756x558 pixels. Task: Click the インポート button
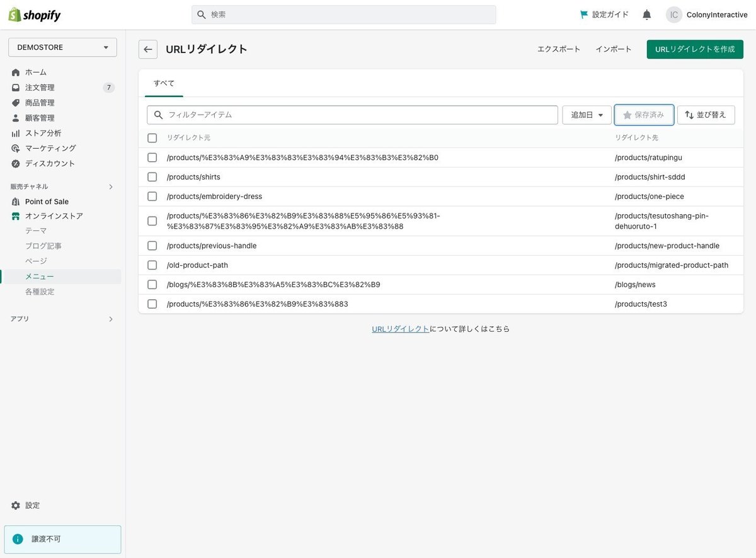614,49
